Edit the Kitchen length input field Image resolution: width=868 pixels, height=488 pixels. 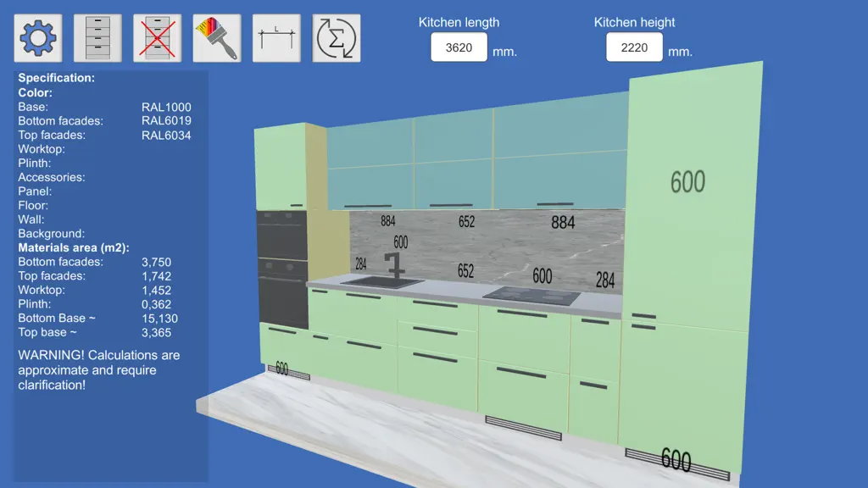(x=459, y=47)
